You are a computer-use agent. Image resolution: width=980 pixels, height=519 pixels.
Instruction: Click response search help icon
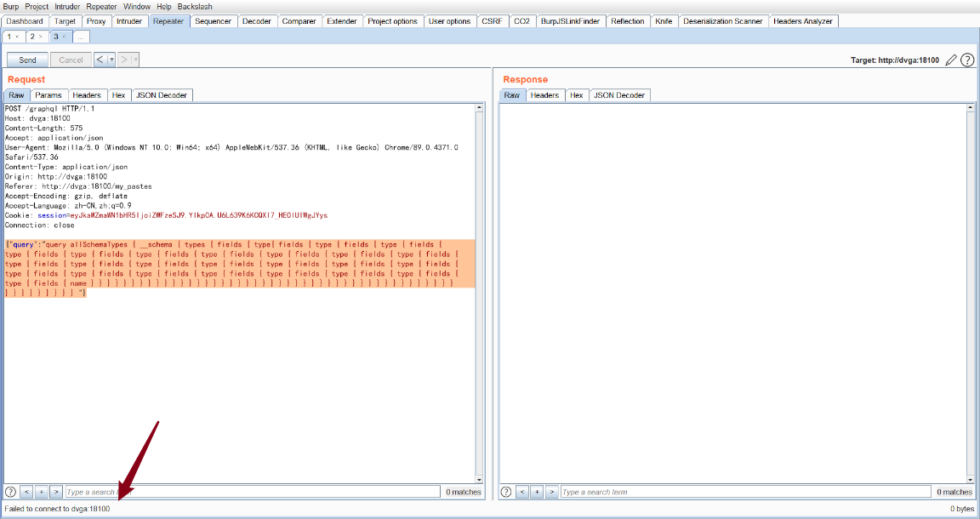[x=506, y=492]
